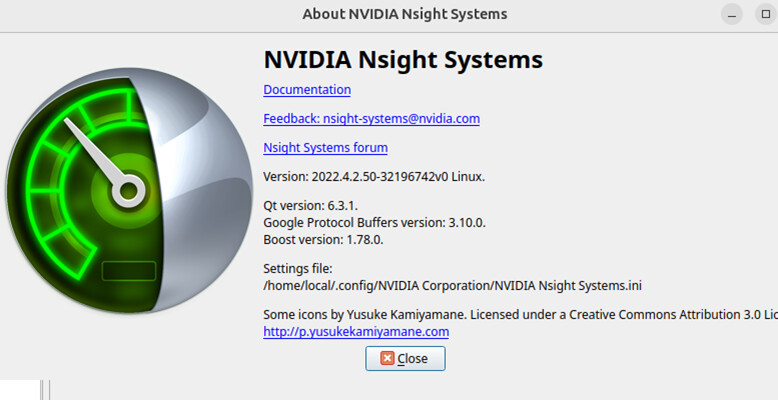The width and height of the screenshot is (778, 400).
Task: Click the white gauge needle hub
Action: point(129,191)
